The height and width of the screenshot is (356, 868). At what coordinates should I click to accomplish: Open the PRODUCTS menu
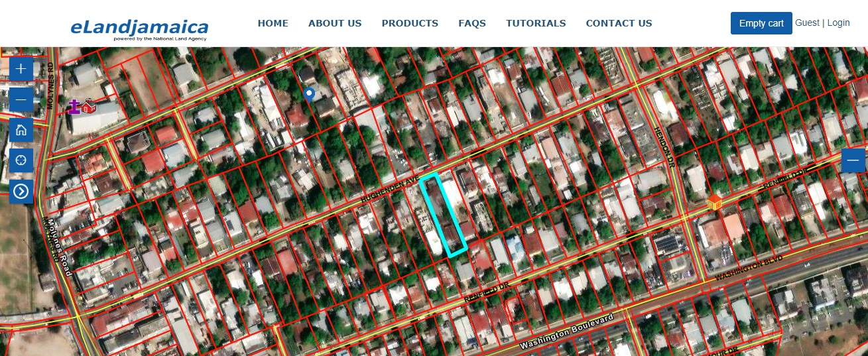[410, 23]
